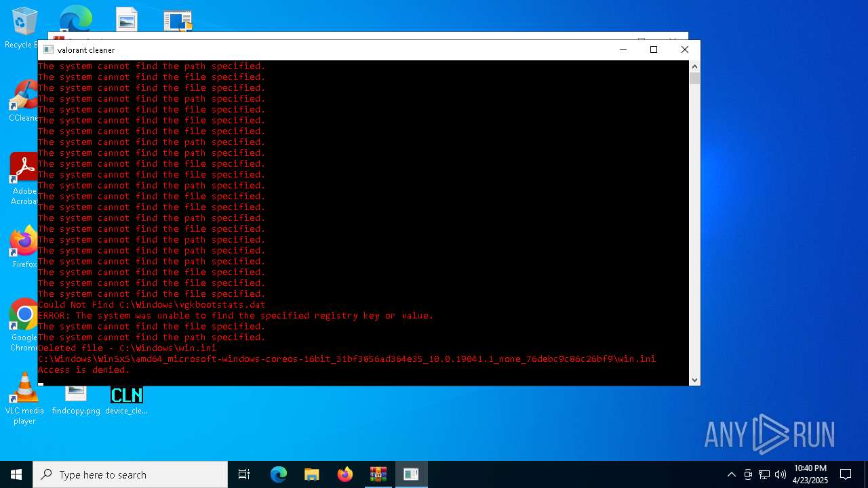
Task: Select the device_cle... CLN desktop icon
Action: [126, 400]
